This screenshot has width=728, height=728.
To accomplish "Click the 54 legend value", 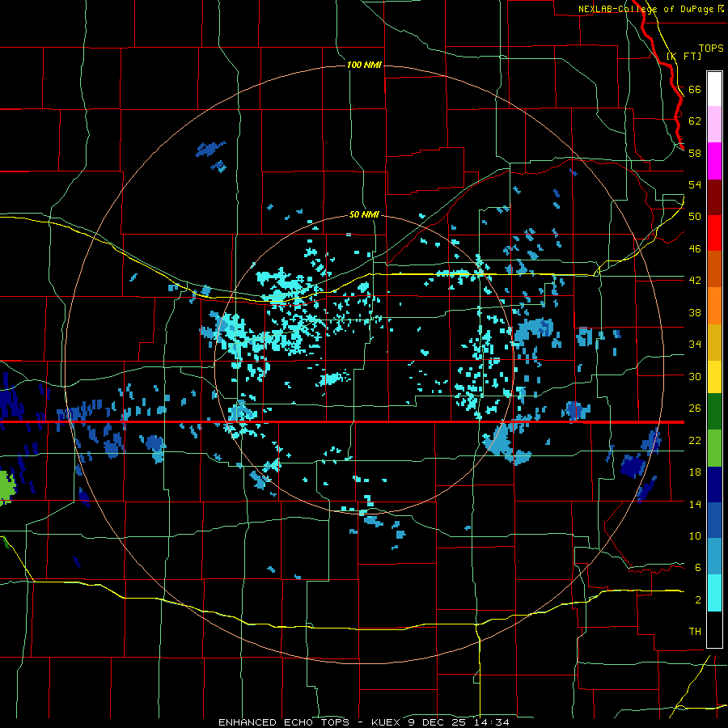I will (x=695, y=184).
